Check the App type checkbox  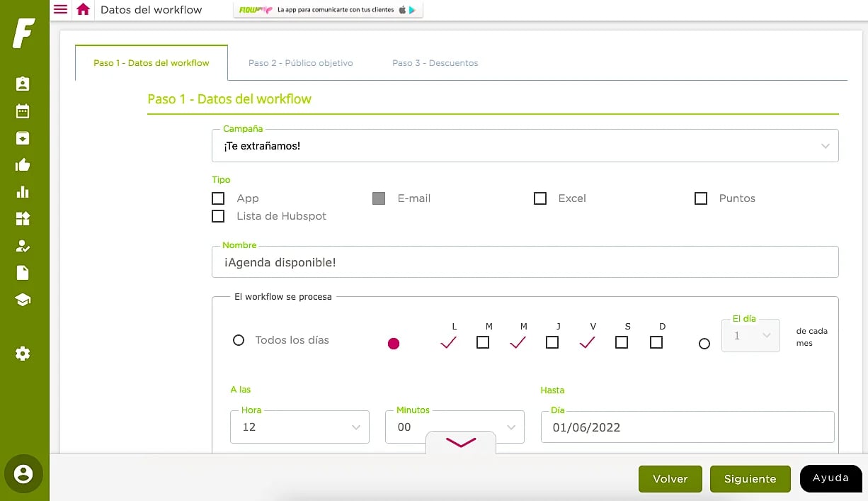(x=218, y=198)
